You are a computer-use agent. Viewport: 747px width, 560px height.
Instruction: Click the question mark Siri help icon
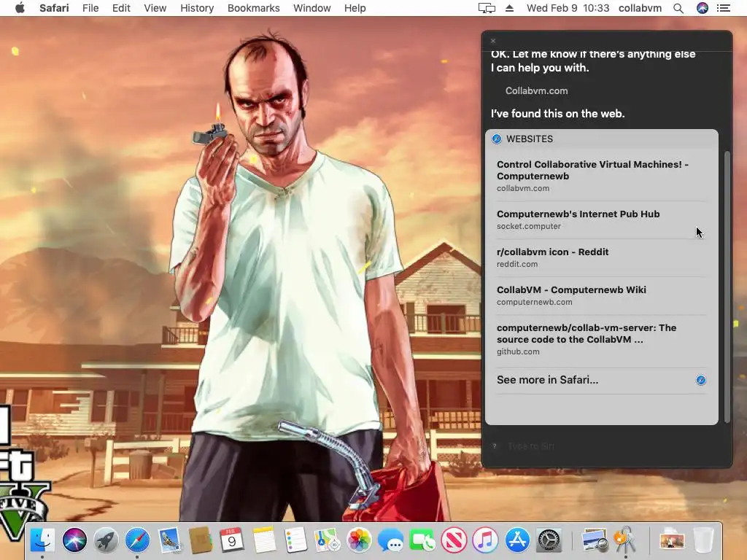coord(495,446)
